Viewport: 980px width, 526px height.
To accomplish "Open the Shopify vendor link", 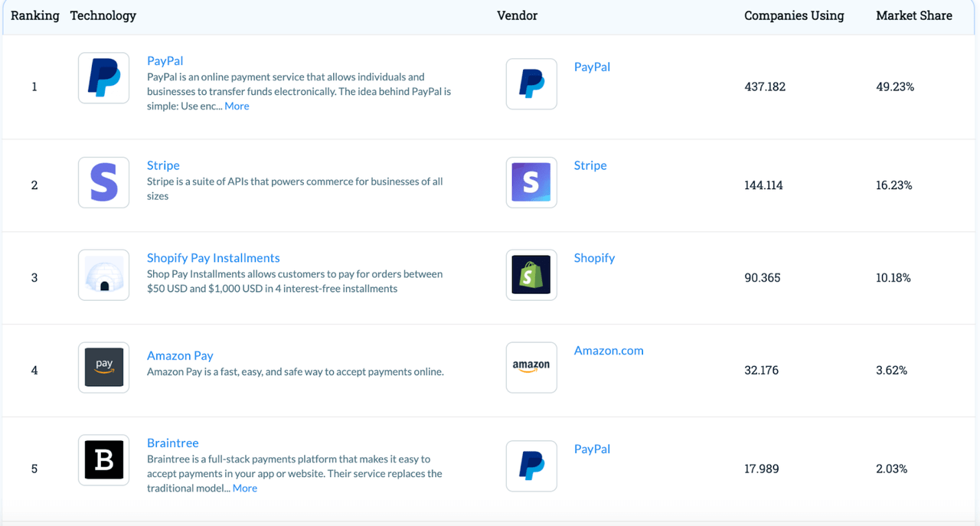I will [594, 258].
